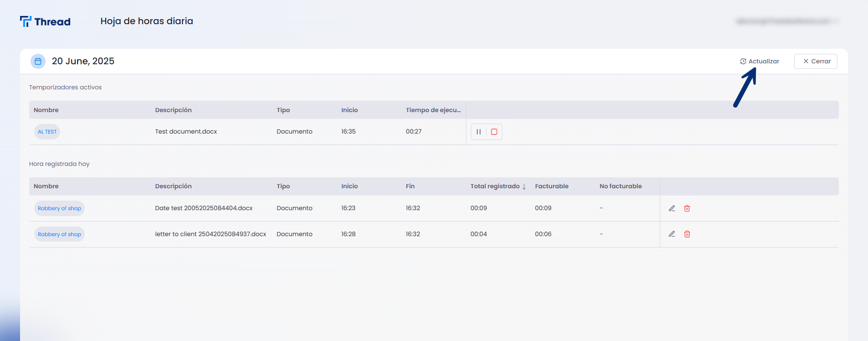Click the Temporizadores activos heading
868x341 pixels.
pos(65,88)
